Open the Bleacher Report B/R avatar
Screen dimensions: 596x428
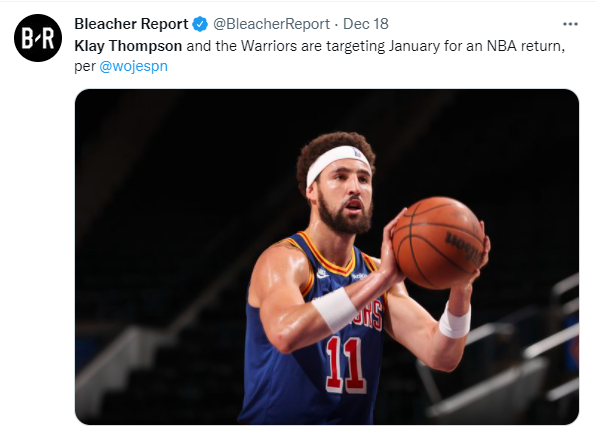(x=38, y=38)
